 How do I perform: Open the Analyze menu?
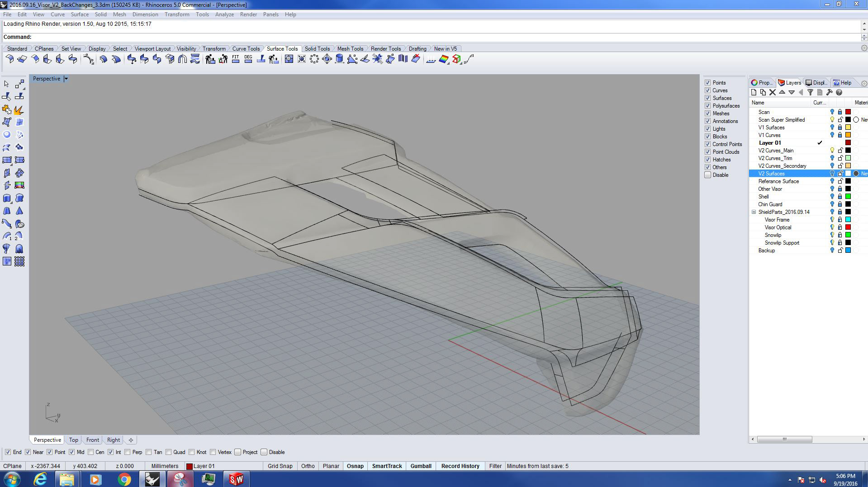(224, 14)
